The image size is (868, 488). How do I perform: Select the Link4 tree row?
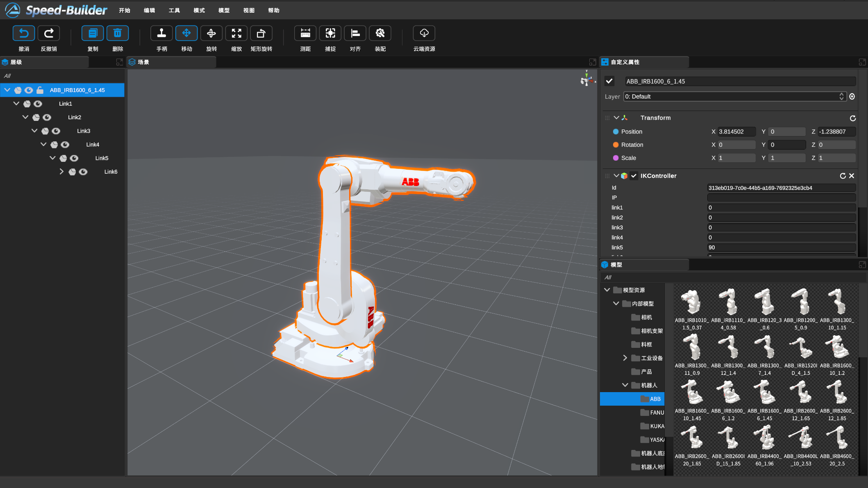pyautogui.click(x=62, y=145)
